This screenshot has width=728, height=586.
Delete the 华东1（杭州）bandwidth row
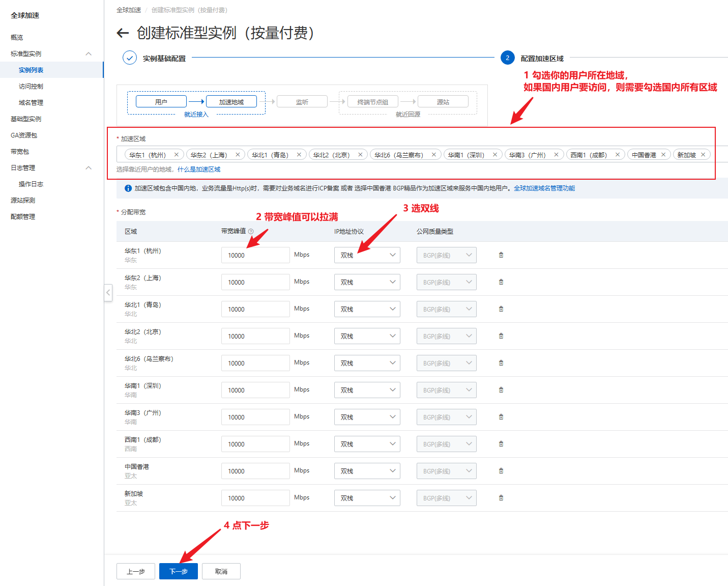pyautogui.click(x=501, y=255)
